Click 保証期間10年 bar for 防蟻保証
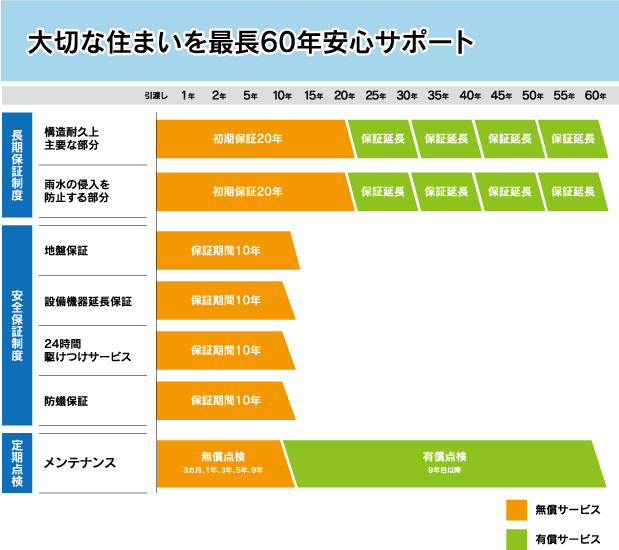Screen dimensions: 619x550 224,401
